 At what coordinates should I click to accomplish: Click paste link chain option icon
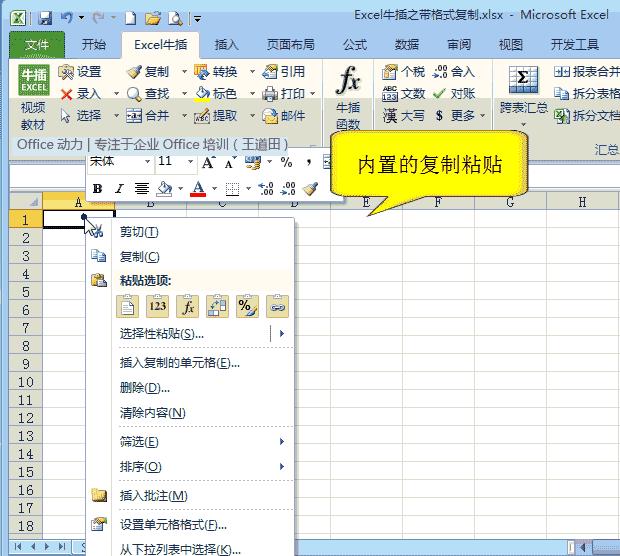point(278,306)
